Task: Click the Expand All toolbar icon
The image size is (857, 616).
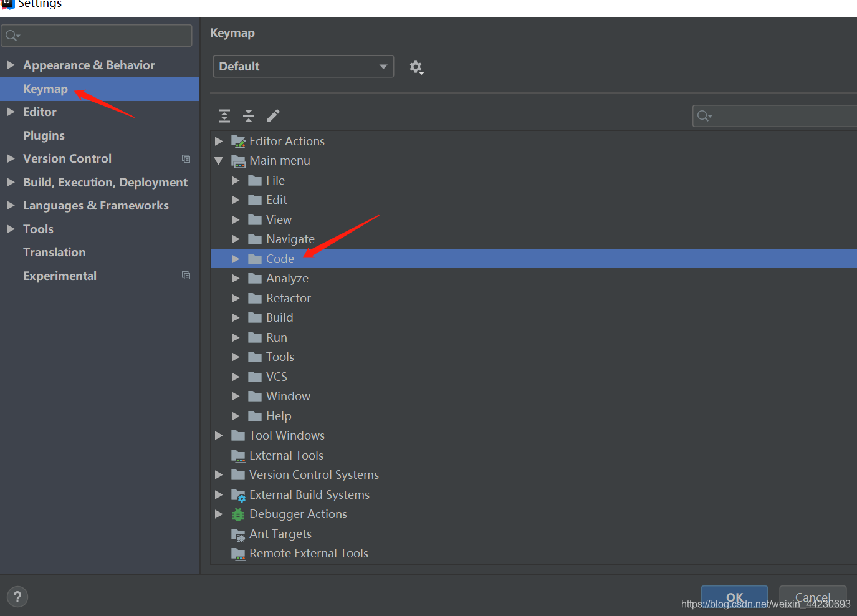Action: pyautogui.click(x=224, y=115)
